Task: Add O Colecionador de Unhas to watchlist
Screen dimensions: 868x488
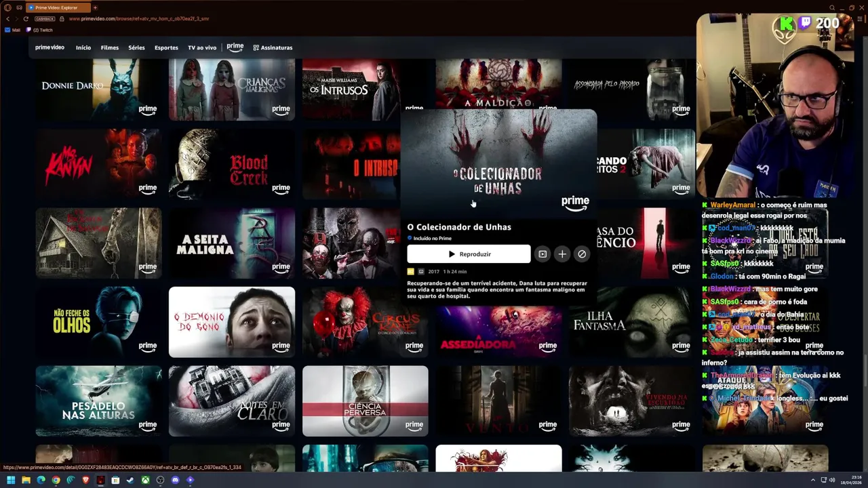Action: pyautogui.click(x=562, y=254)
